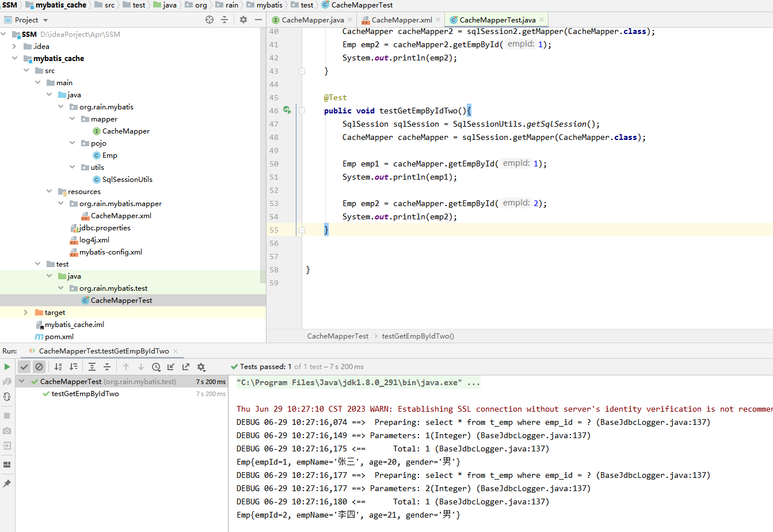Locate opened file in Project tree
This screenshot has height=532, width=773.
point(210,20)
